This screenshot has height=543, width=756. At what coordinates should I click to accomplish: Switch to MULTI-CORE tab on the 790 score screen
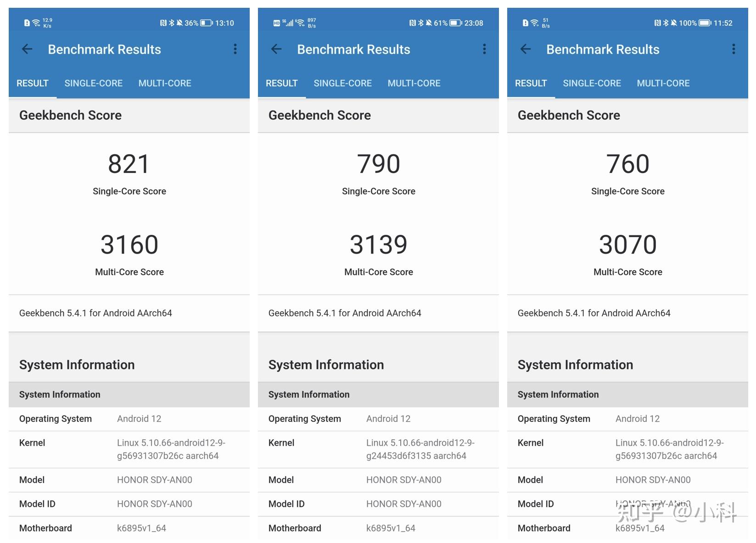[x=414, y=83]
